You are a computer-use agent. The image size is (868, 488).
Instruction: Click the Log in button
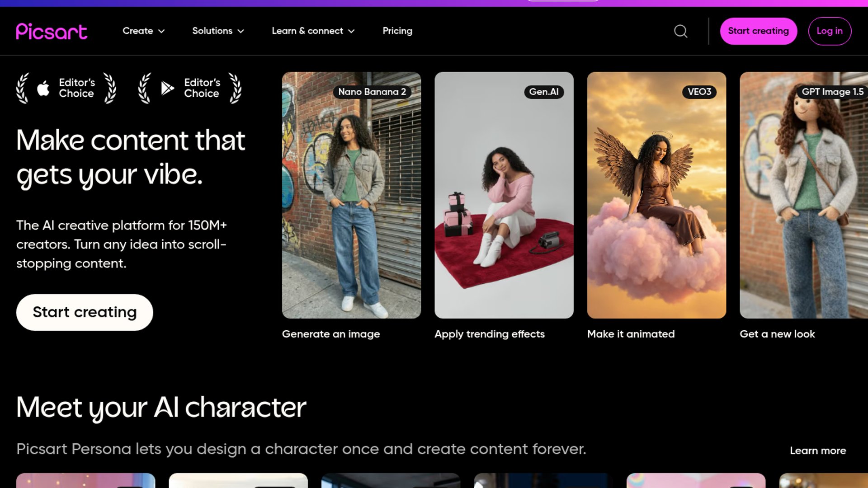829,31
